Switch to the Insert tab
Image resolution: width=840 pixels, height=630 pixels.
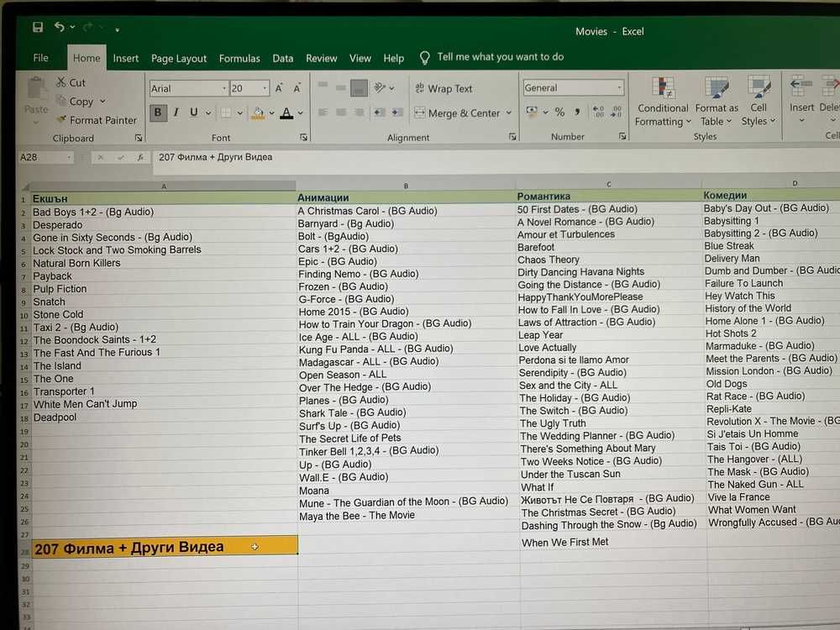126,59
